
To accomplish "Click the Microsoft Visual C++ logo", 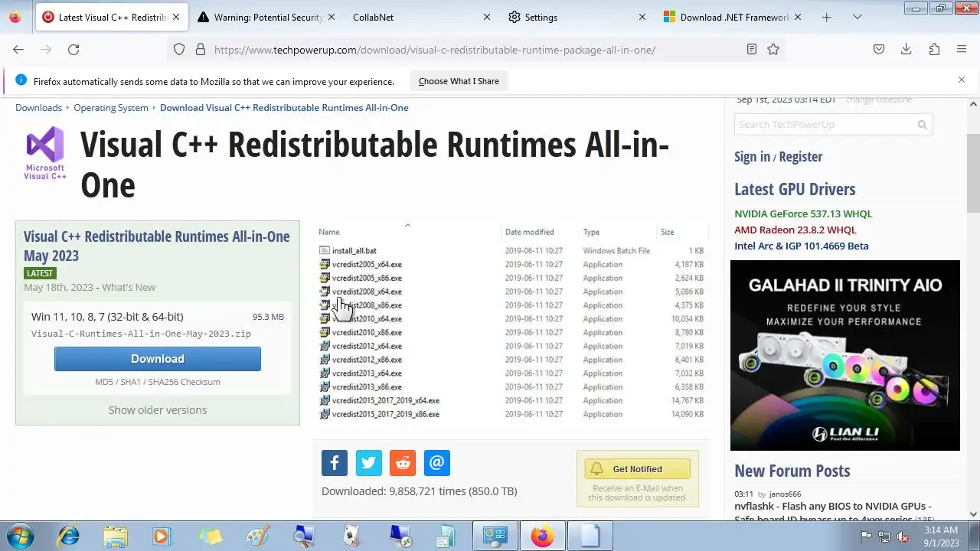I will [45, 153].
